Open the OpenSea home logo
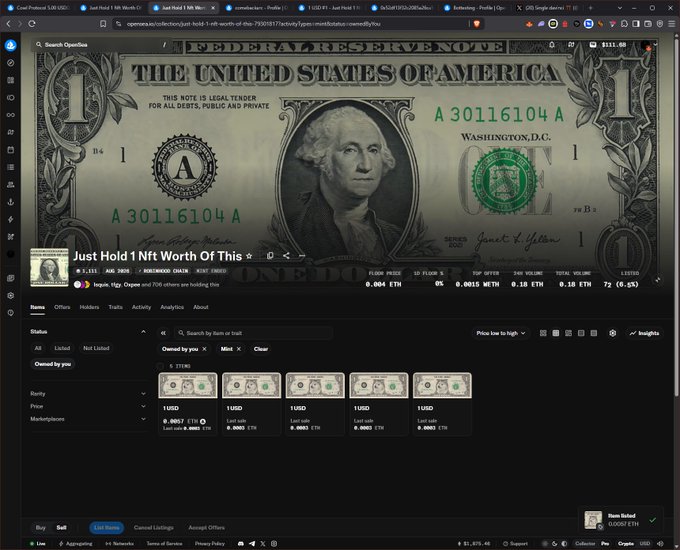Screen dimensions: 680x550 (11, 45)
